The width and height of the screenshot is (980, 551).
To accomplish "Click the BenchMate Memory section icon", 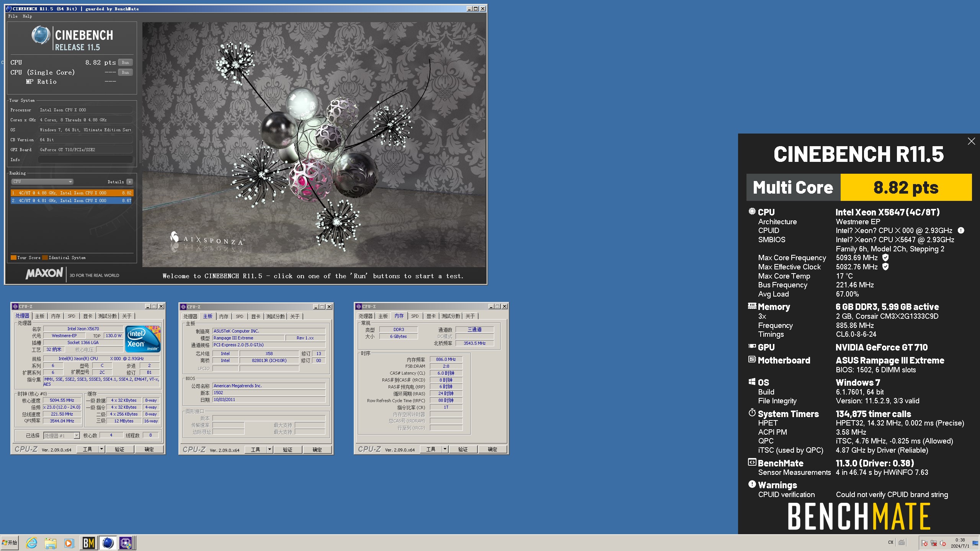I will pos(752,306).
